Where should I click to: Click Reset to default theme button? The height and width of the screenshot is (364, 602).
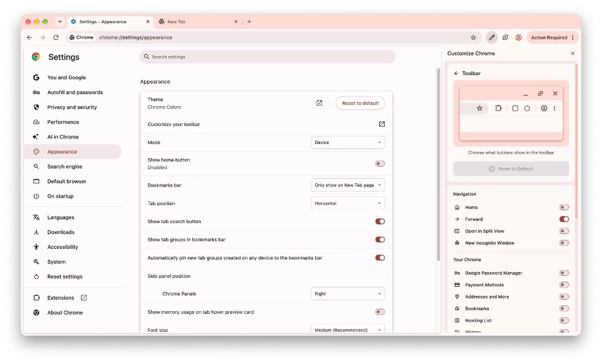[x=360, y=103]
